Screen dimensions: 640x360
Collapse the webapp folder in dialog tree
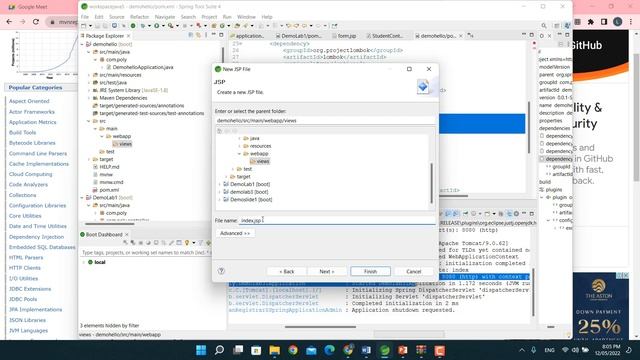(240, 154)
